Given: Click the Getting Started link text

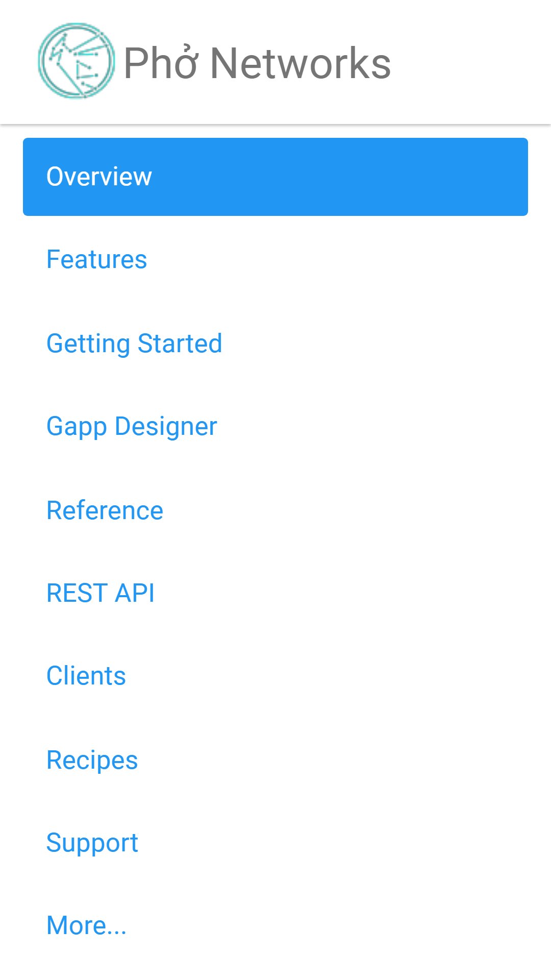Looking at the screenshot, I should (x=134, y=344).
